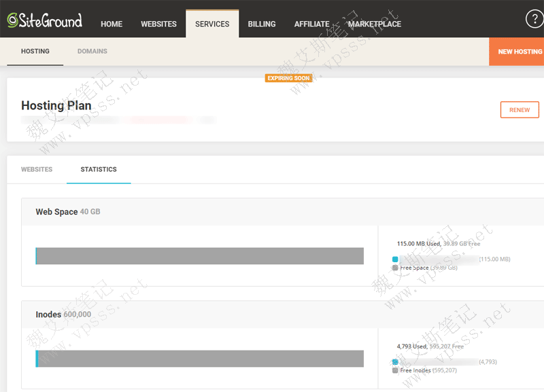Select the Statistics tab
Screen dimensions: 544x392
[x=99, y=169]
